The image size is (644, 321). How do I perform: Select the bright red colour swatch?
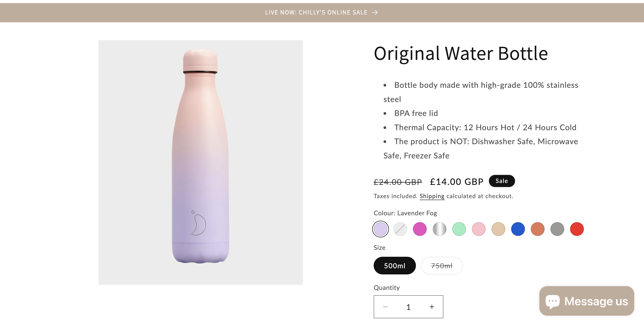[577, 229]
